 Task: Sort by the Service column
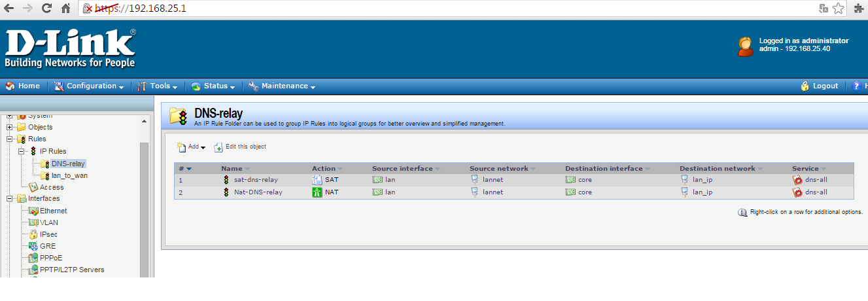809,169
